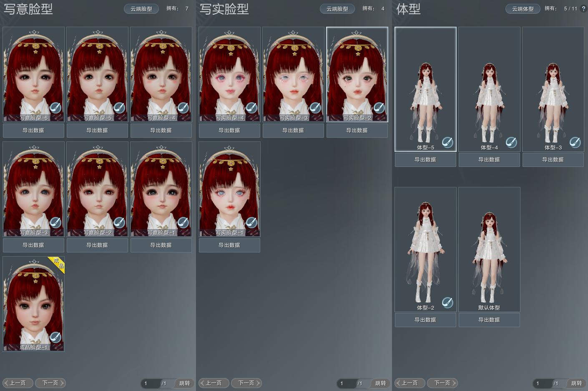Export data for 写意脸型-6
Image resolution: width=588 pixels, height=391 pixels.
click(x=33, y=131)
